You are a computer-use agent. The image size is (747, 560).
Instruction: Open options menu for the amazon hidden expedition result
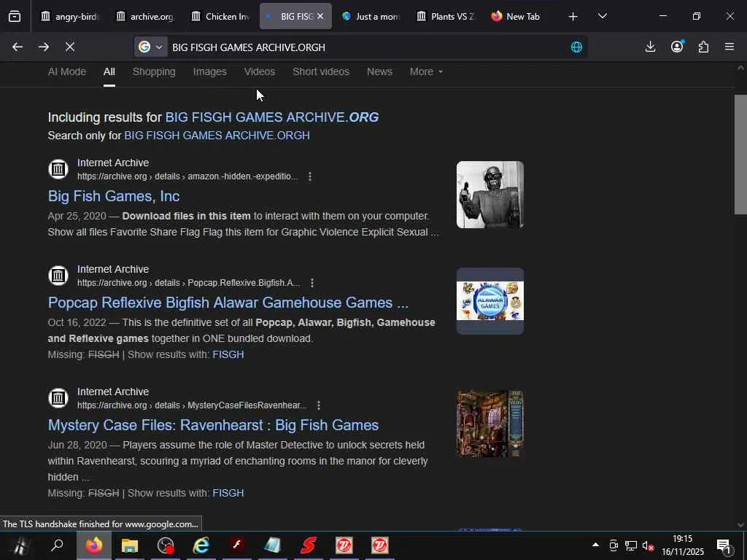309,176
